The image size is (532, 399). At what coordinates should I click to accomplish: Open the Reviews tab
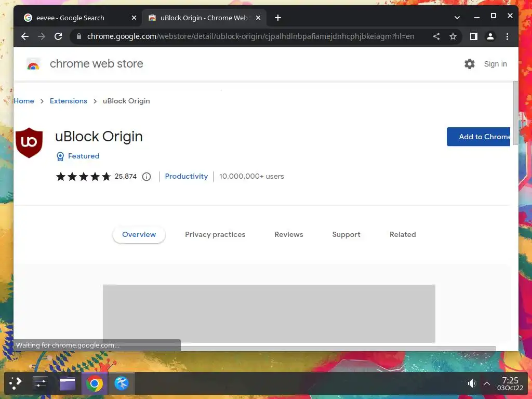tap(289, 234)
